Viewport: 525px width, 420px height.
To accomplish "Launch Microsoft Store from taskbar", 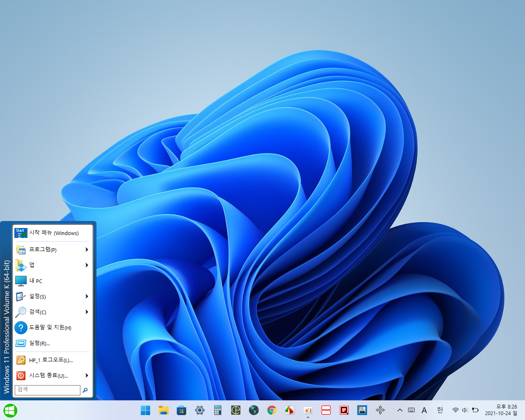I will [x=181, y=410].
